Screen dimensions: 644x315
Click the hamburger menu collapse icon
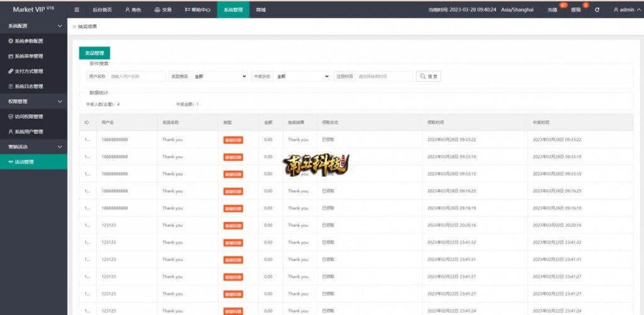(77, 10)
